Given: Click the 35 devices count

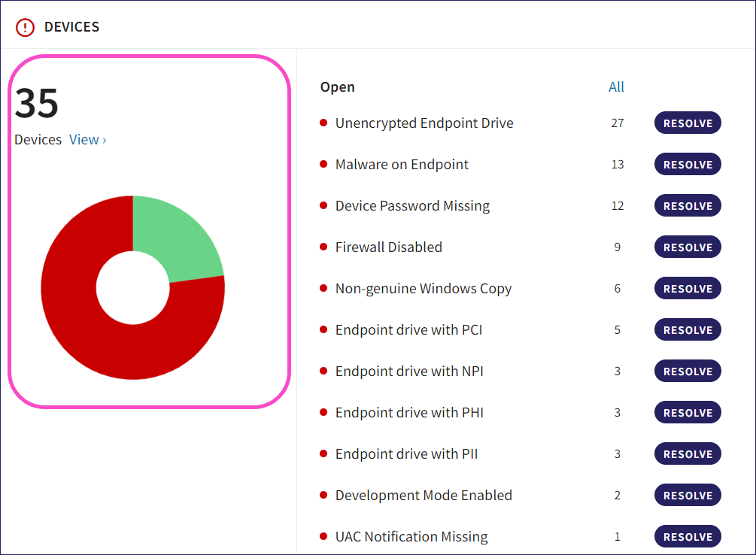Looking at the screenshot, I should pos(36,103).
